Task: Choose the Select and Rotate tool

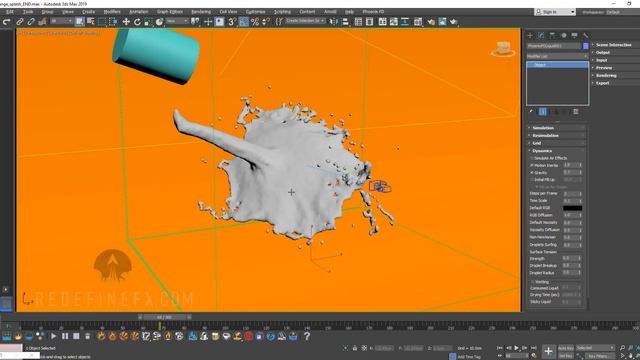Action: pyautogui.click(x=137, y=22)
